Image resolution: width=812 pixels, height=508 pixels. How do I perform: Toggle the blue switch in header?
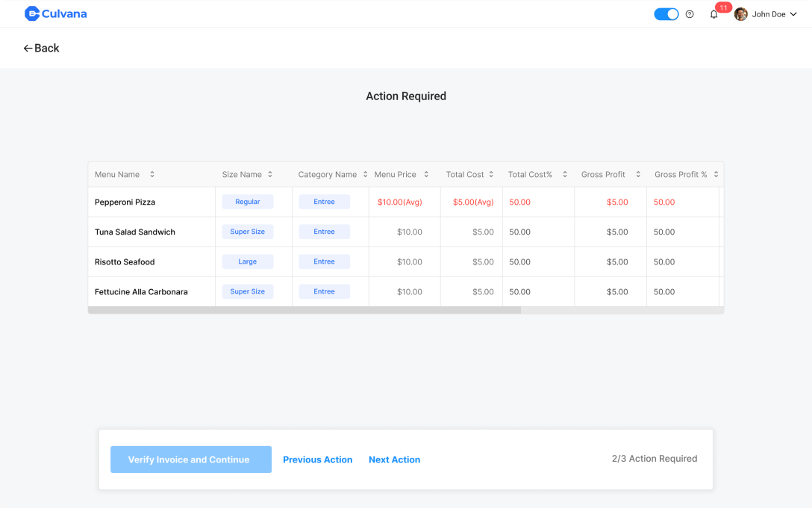point(666,14)
